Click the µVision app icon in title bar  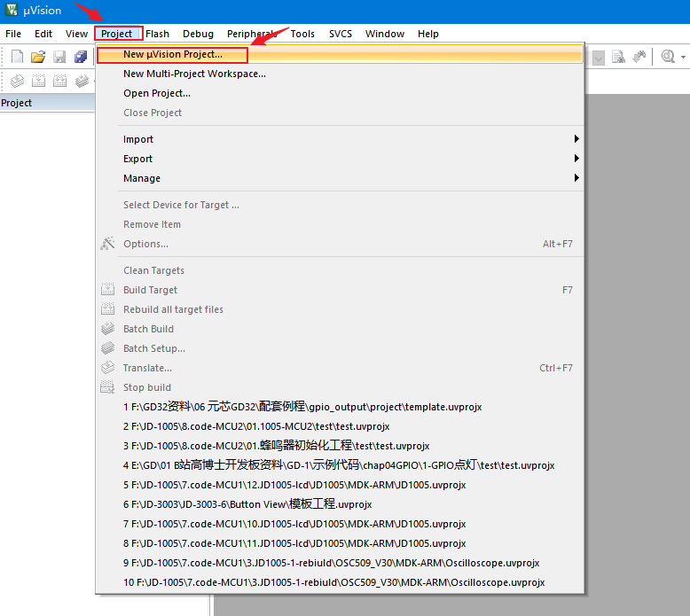pos(12,10)
